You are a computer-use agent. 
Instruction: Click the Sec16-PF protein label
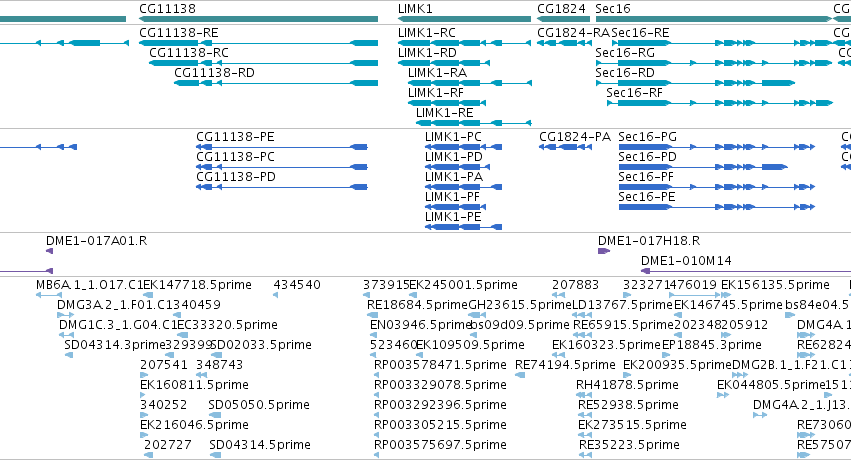click(646, 177)
